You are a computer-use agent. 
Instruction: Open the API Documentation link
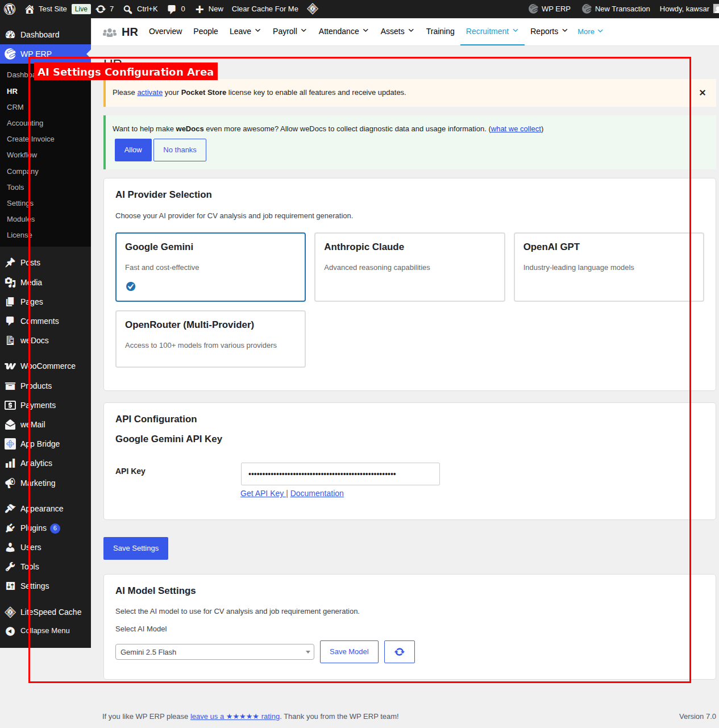(x=317, y=493)
